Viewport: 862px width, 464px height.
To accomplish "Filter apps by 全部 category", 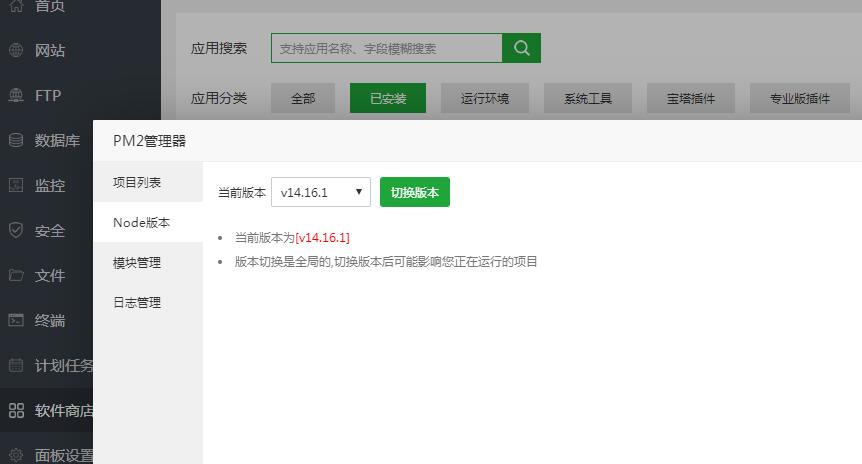I will (x=303, y=98).
